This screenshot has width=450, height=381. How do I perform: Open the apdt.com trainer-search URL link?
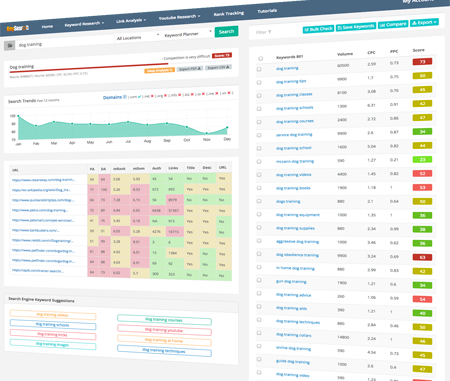(38, 270)
